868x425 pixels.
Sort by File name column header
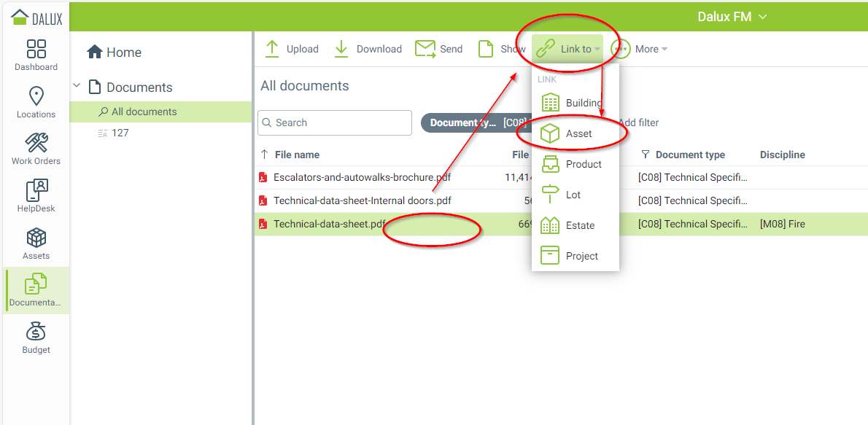pyautogui.click(x=297, y=155)
